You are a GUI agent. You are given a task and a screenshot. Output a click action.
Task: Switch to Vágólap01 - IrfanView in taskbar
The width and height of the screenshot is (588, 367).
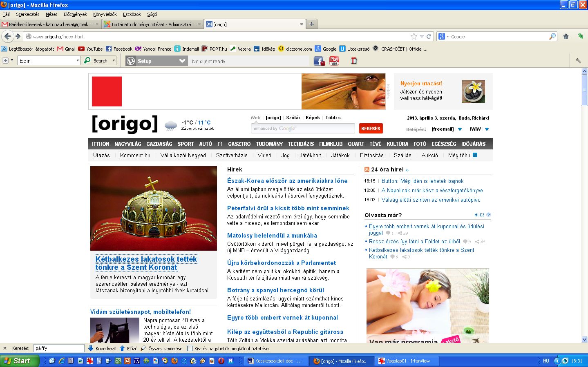pos(407,361)
